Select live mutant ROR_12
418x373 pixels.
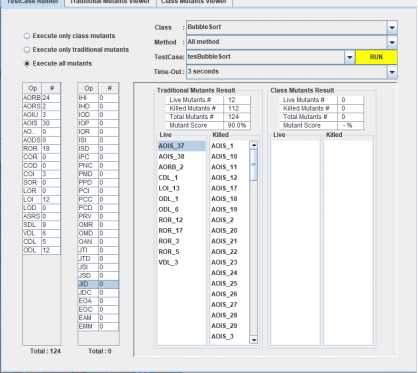tap(182, 220)
